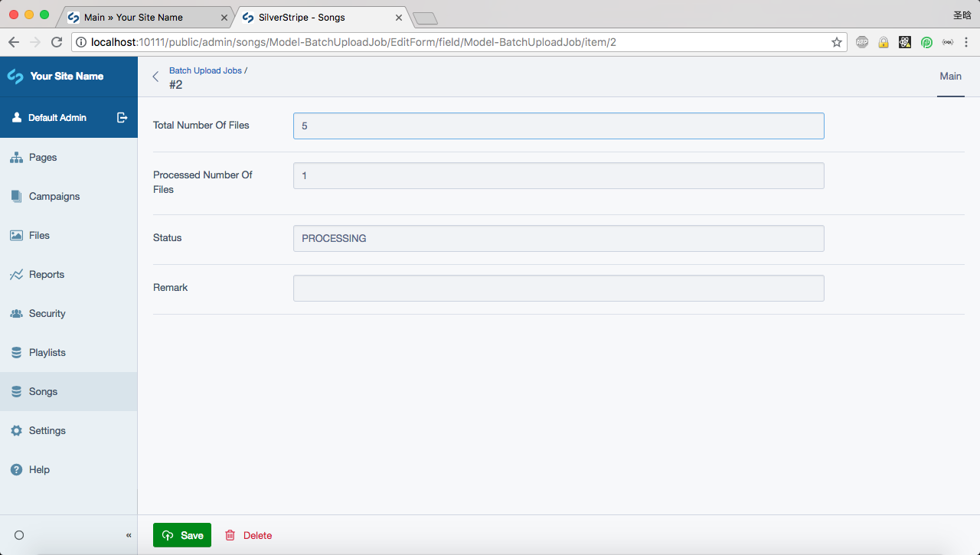Click the Files image icon
The width and height of the screenshot is (980, 555).
tap(16, 236)
